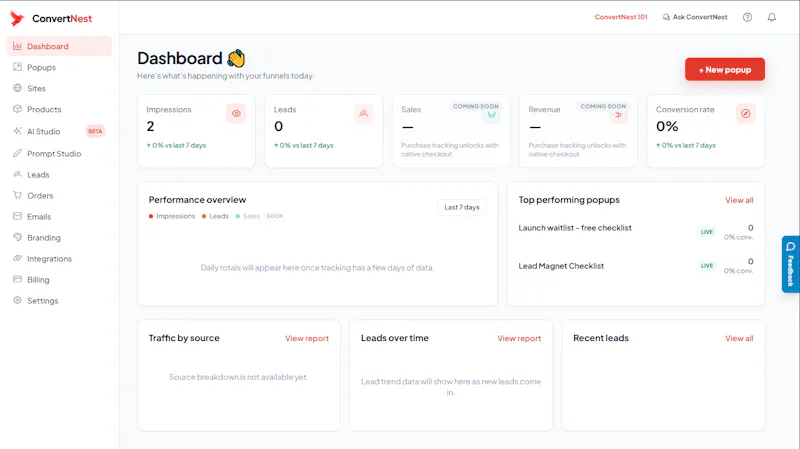
Task: Select the Popups sidebar icon
Action: coord(17,67)
